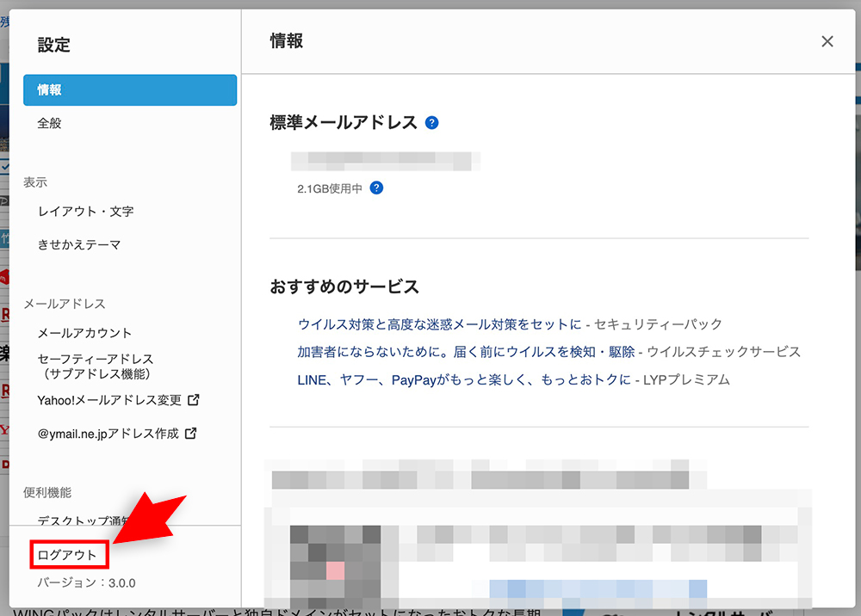The width and height of the screenshot is (861, 616).
Task: Click the help icon next to 2.1GB使用中
Action: [376, 188]
